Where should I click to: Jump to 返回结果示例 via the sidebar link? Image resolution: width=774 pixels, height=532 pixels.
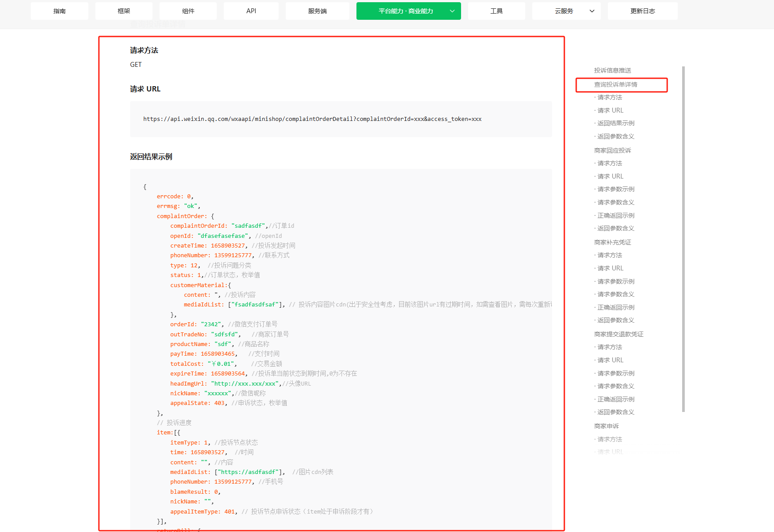616,123
